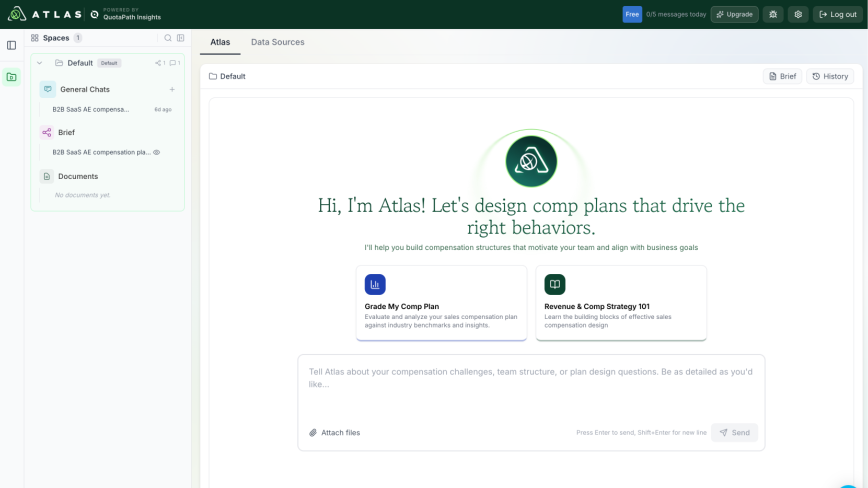The width and height of the screenshot is (868, 488).
Task: Click the Grade My Comp Plan chart icon
Action: click(375, 284)
